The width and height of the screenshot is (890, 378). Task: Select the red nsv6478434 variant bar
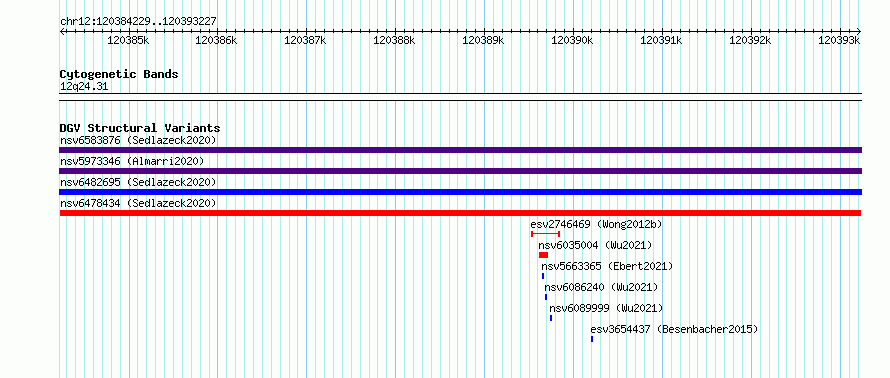(460, 213)
